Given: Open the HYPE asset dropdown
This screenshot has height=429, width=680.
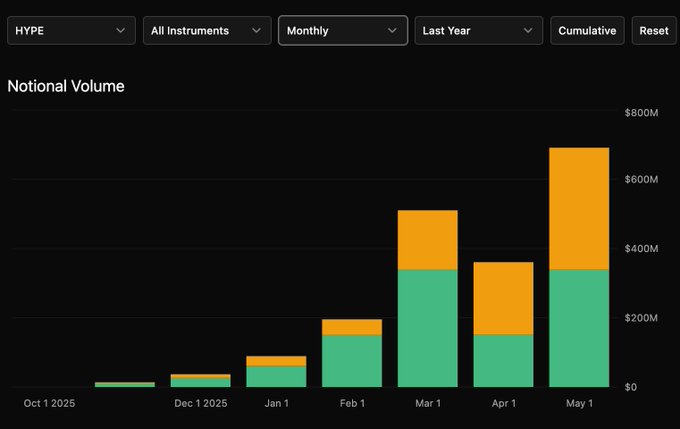Looking at the screenshot, I should (x=71, y=31).
